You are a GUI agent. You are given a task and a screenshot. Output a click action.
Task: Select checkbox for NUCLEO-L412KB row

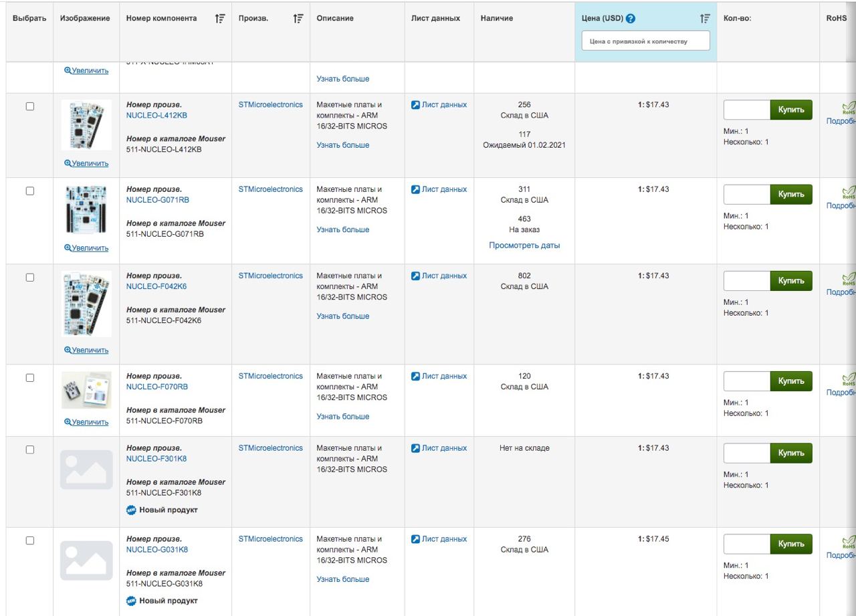[x=30, y=106]
